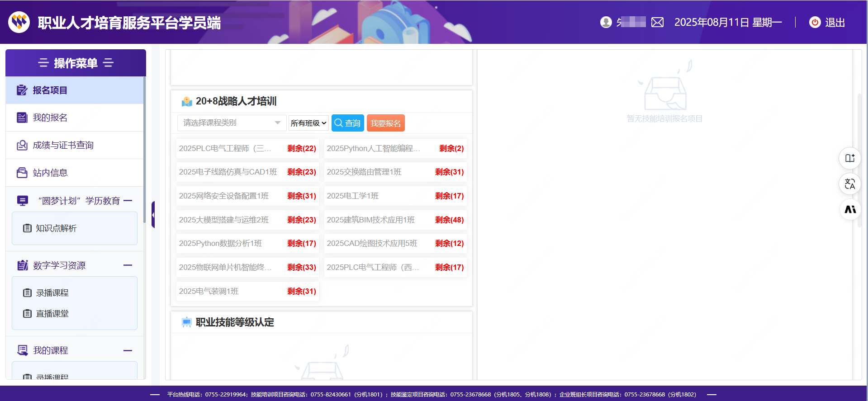The image size is (868, 401).
Task: Click the reading mode book icon
Action: 850,158
